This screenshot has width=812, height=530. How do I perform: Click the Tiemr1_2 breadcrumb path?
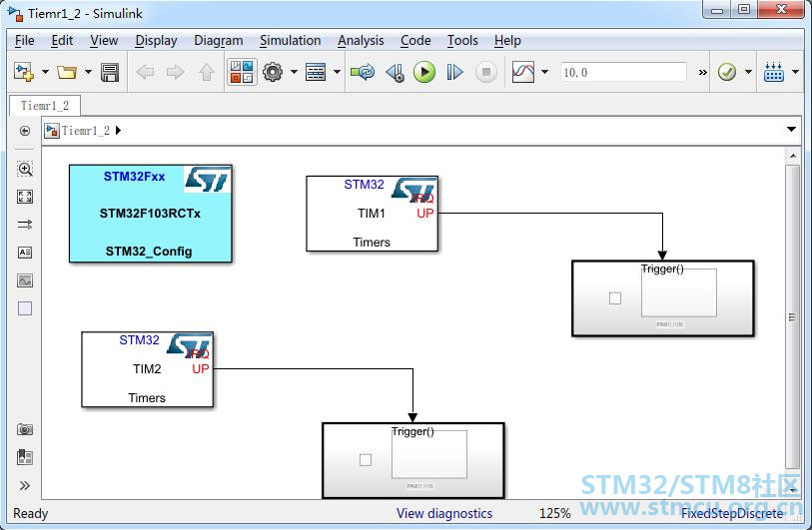pos(86,131)
